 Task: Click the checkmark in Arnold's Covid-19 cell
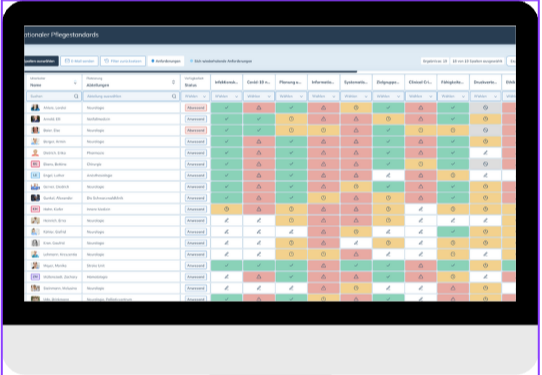pos(259,119)
